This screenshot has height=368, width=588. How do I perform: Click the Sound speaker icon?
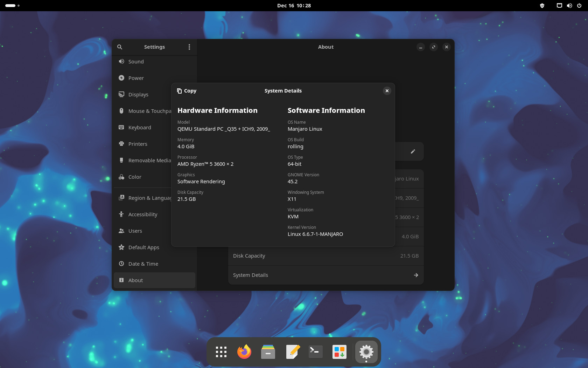(121, 61)
